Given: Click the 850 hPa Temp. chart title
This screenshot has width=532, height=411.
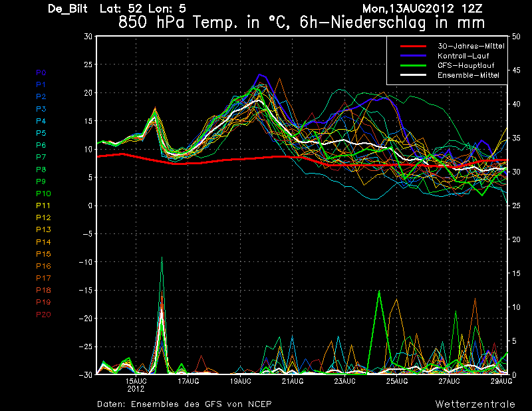Looking at the screenshot, I should (x=301, y=23).
